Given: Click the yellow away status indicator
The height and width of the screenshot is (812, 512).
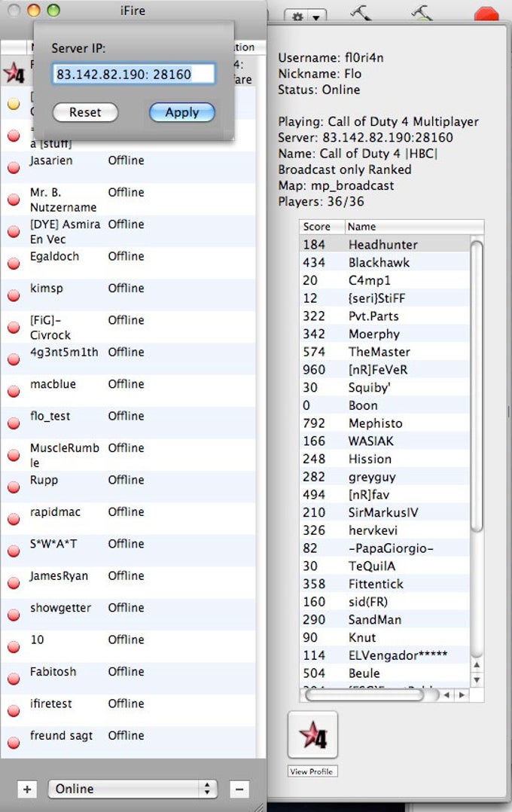Looking at the screenshot, I should tap(14, 104).
